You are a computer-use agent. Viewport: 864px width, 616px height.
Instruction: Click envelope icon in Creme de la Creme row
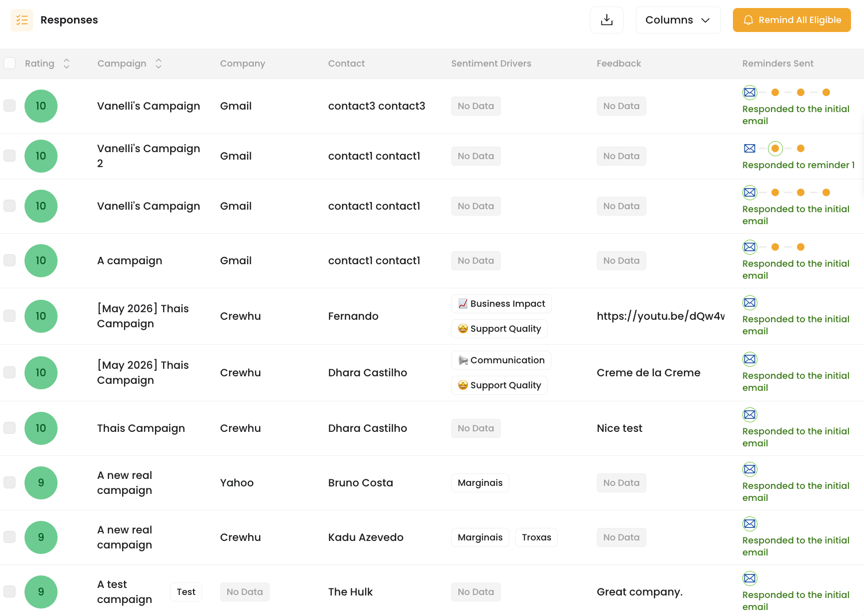pos(749,359)
